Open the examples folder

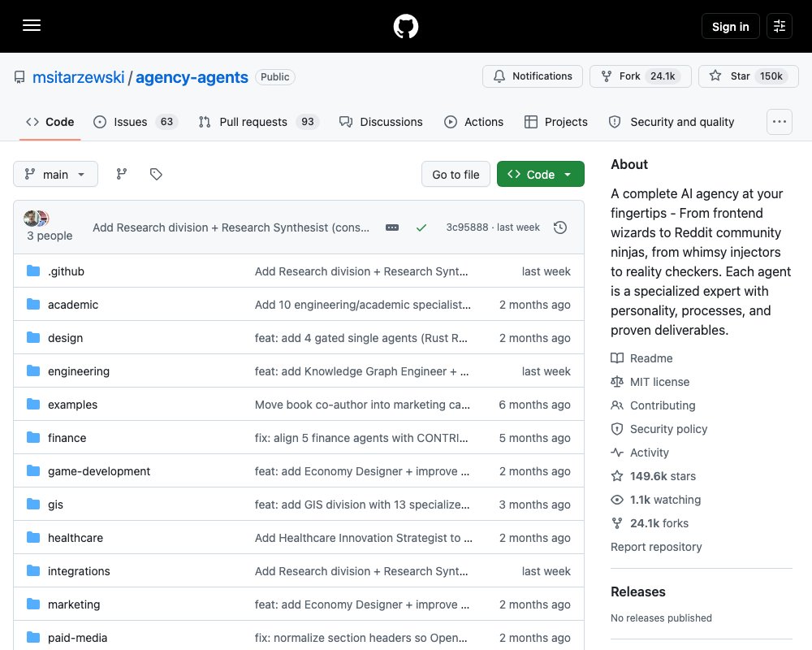pyautogui.click(x=72, y=405)
